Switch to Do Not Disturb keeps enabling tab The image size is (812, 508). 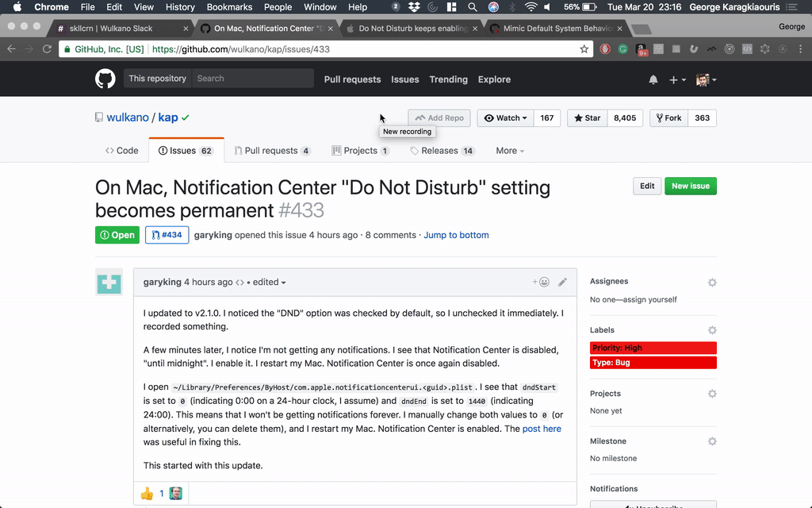coord(411,29)
